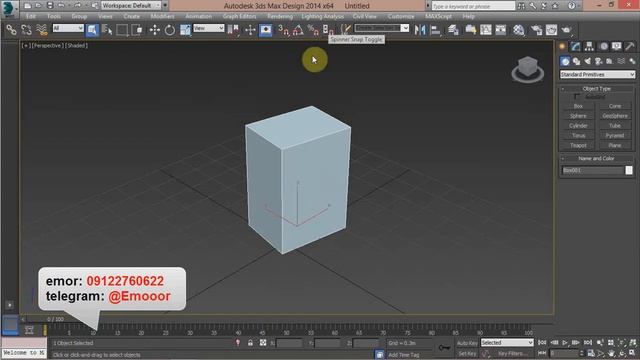Open the Render Setup icon
This screenshot has height=360, width=640.
coord(536,30)
